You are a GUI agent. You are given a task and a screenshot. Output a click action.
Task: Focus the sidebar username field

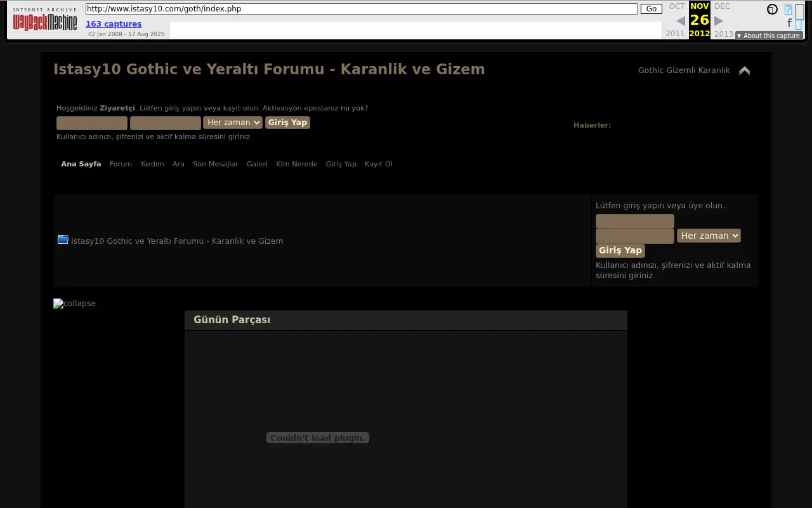click(635, 221)
